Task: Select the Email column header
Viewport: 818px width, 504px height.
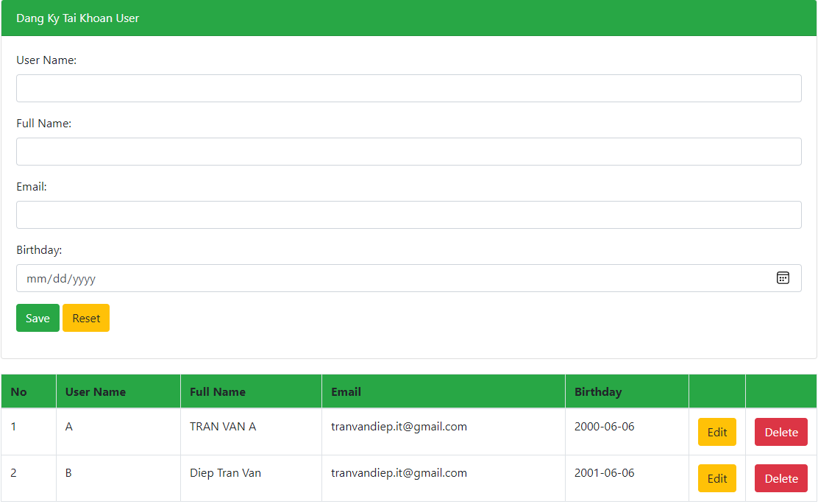Action: point(346,391)
